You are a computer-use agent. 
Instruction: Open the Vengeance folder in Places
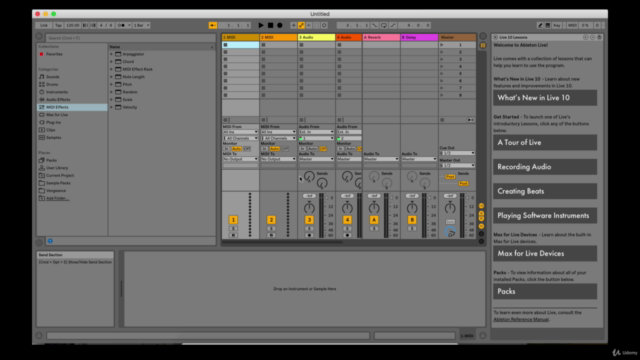pos(56,191)
